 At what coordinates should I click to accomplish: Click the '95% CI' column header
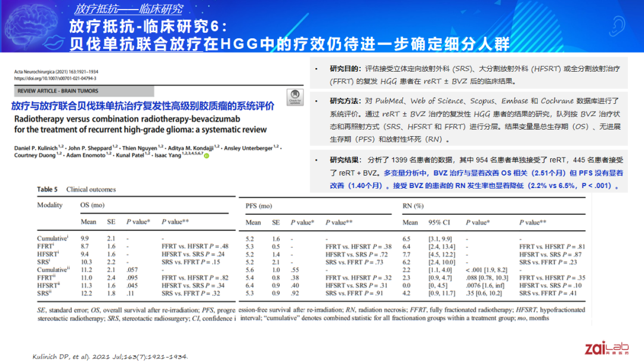pos(439,223)
